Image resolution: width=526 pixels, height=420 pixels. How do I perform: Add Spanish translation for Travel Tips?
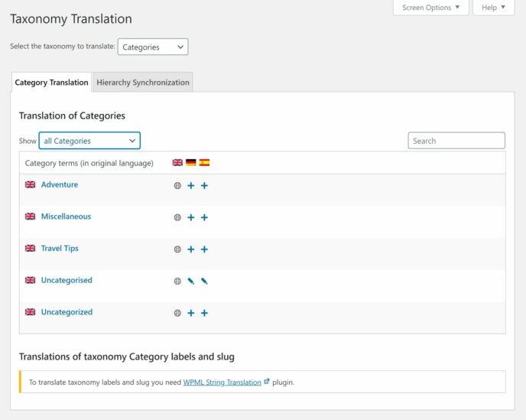pyautogui.click(x=204, y=249)
